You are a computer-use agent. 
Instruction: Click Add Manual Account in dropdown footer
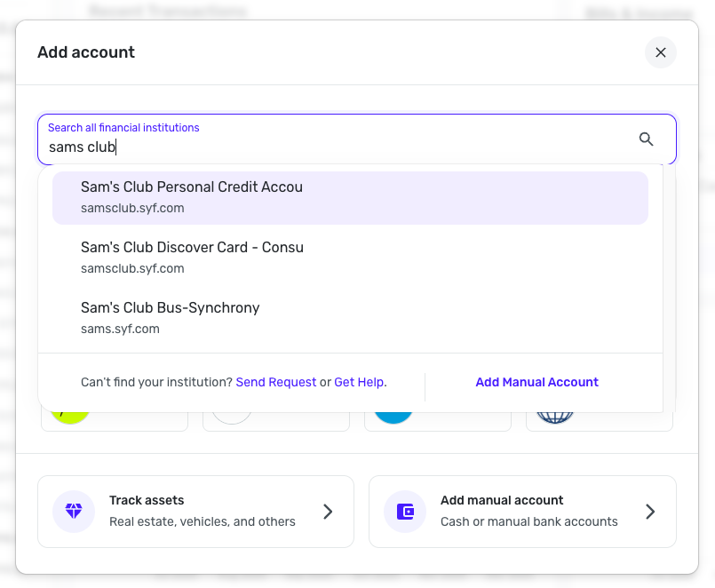tap(536, 382)
